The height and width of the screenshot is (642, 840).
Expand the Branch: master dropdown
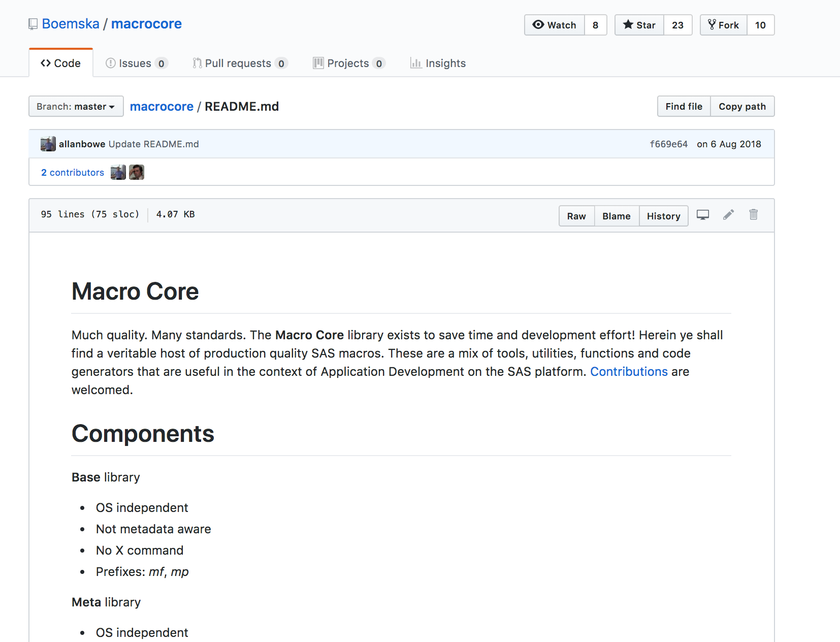[76, 106]
